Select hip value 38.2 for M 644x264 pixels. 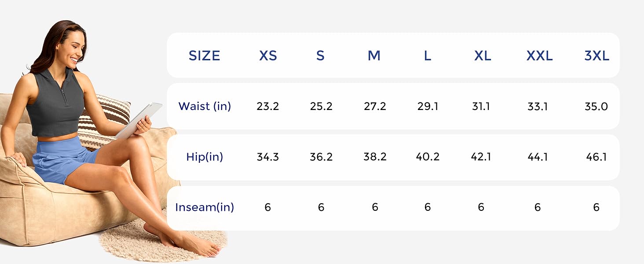click(x=375, y=157)
